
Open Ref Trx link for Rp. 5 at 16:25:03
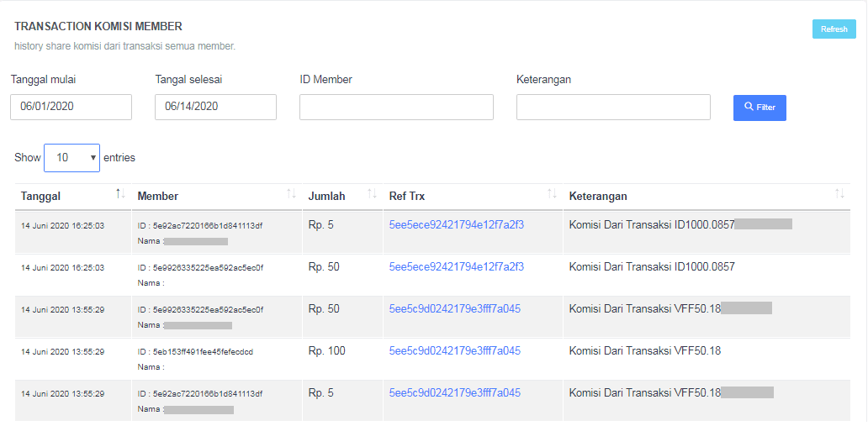[456, 224]
